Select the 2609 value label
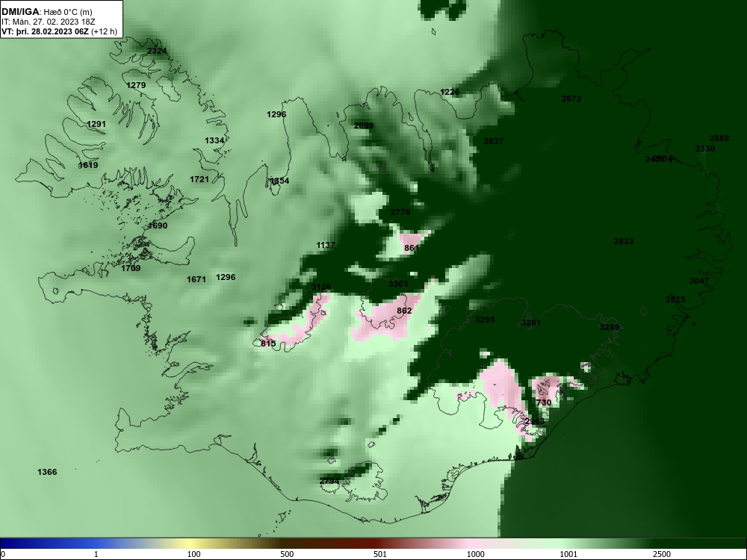This screenshot has width=747, height=560. click(364, 125)
